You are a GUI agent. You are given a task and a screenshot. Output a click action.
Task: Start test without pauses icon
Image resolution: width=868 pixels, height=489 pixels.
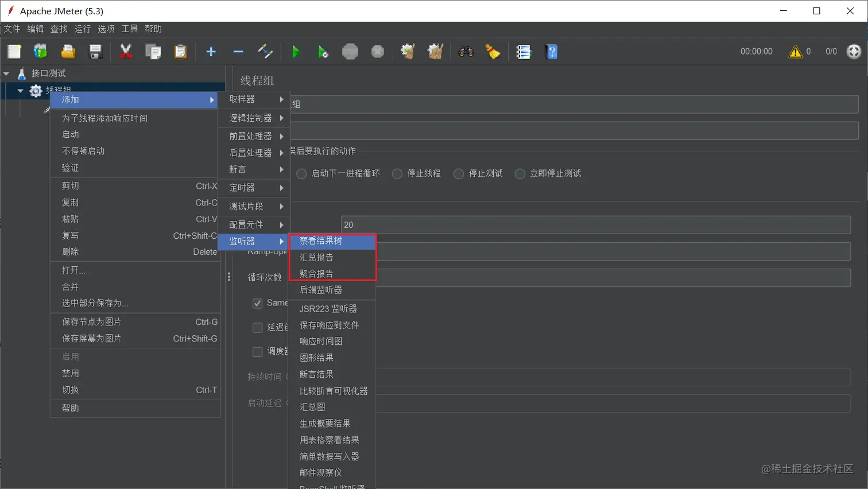coord(323,52)
